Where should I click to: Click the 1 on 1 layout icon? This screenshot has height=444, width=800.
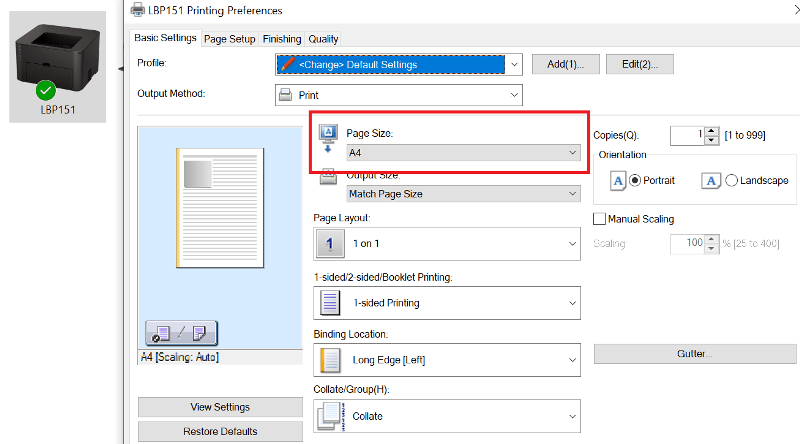330,243
